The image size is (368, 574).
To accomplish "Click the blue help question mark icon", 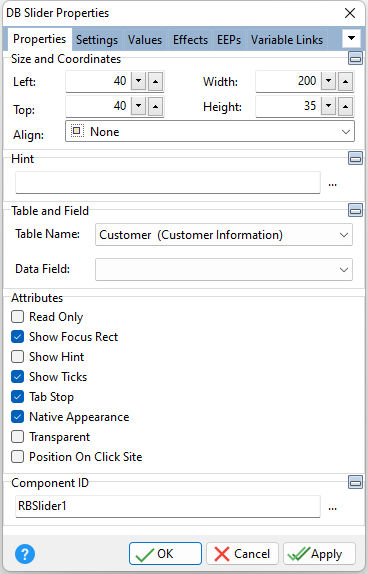I will click(25, 554).
